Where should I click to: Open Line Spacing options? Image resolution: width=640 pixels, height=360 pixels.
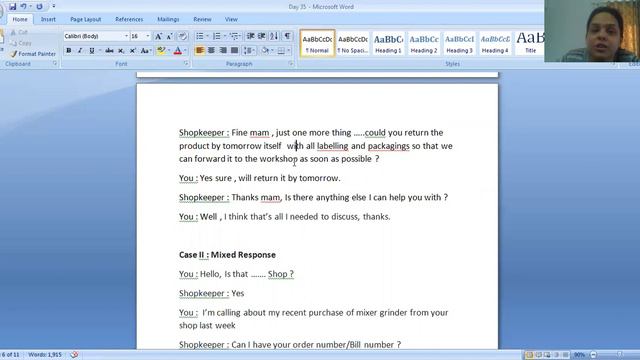(249, 51)
